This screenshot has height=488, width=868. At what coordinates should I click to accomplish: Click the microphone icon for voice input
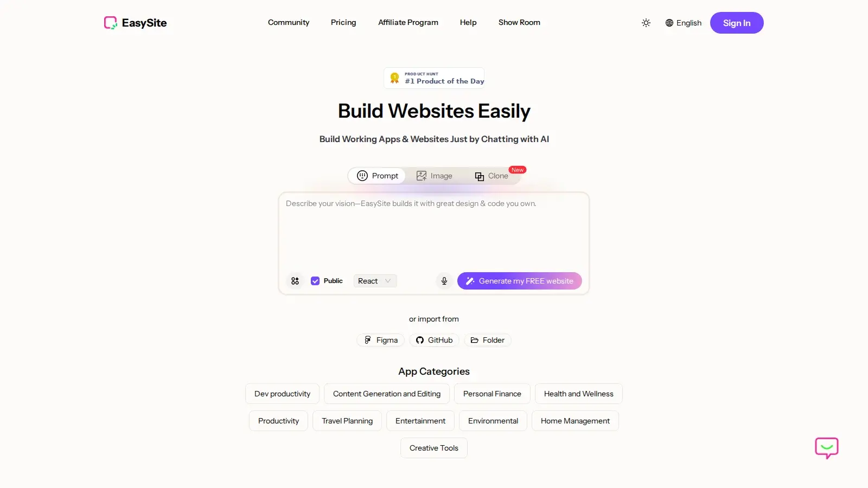click(444, 281)
